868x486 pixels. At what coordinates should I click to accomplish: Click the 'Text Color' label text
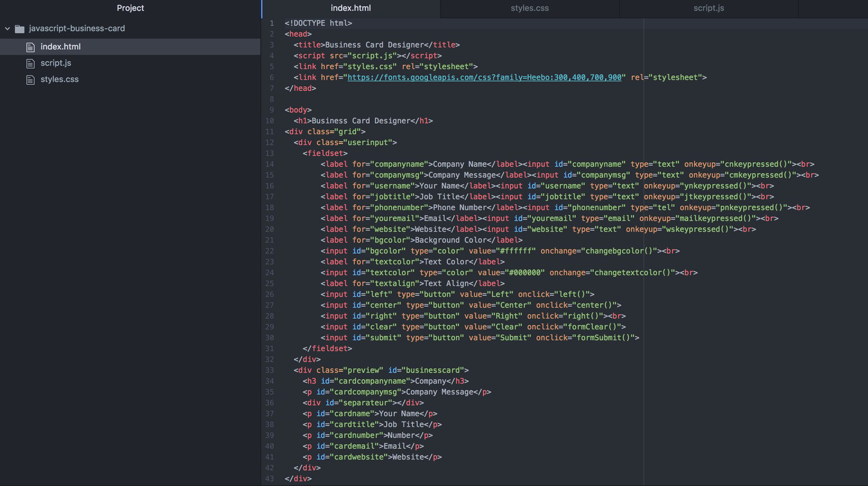tap(446, 262)
